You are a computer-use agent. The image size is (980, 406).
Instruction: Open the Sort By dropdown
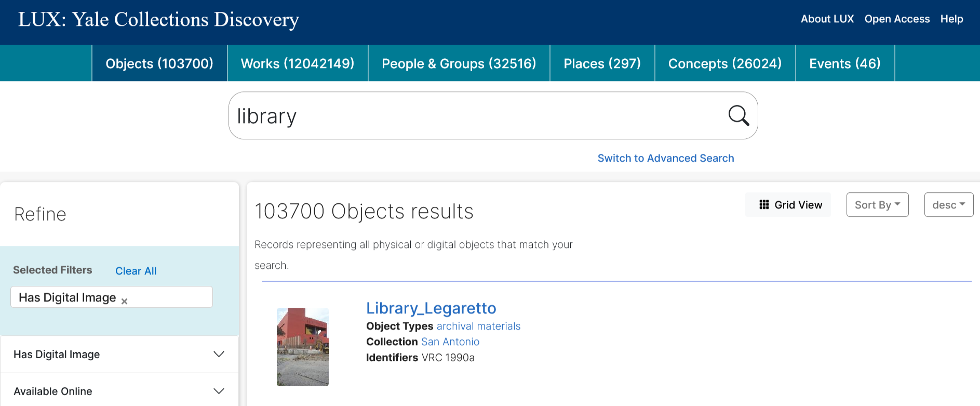pos(877,204)
